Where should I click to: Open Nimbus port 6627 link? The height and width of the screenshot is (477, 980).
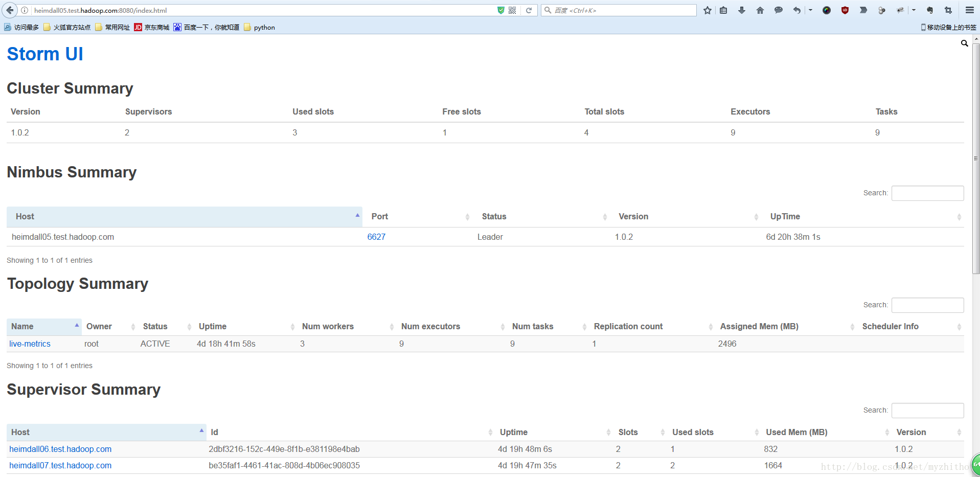pyautogui.click(x=376, y=237)
